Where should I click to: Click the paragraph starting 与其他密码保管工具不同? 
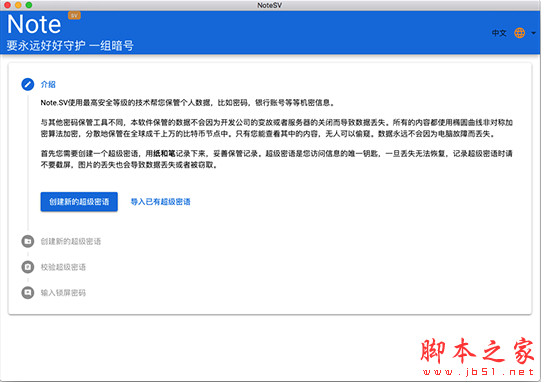point(276,128)
